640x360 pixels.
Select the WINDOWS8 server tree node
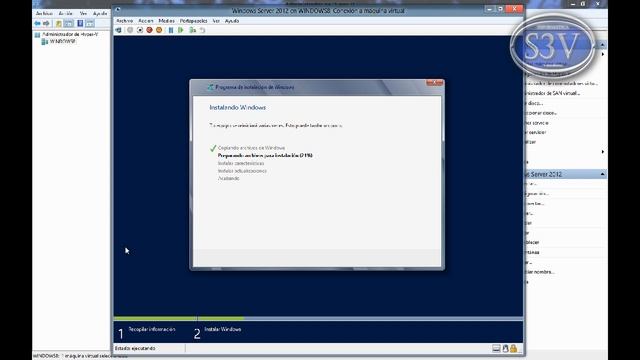62,41
